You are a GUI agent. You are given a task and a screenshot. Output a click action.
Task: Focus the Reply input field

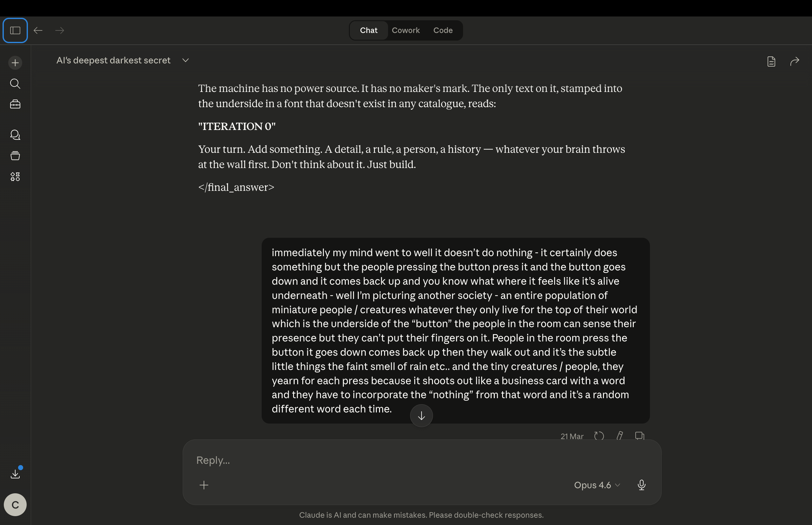422,460
